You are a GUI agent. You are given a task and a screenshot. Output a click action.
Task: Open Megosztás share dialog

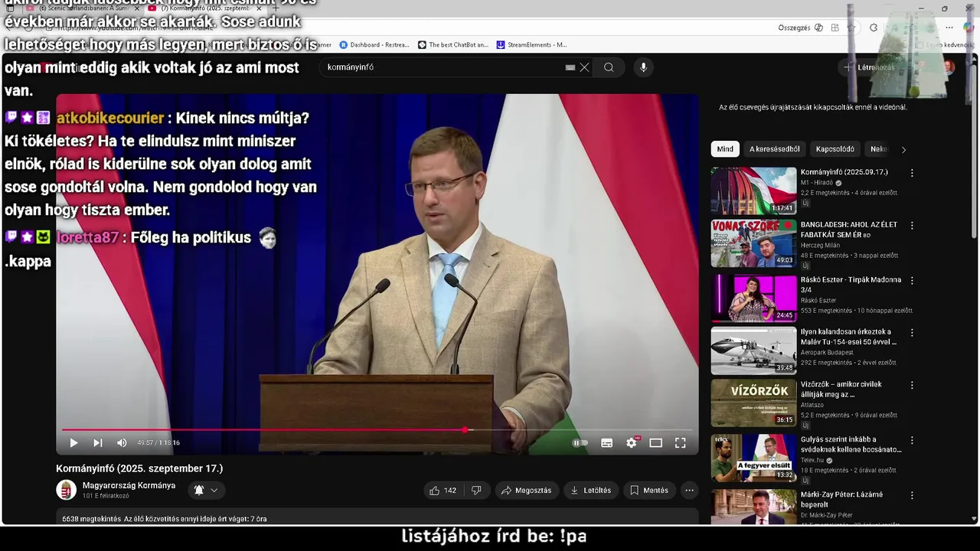526,491
